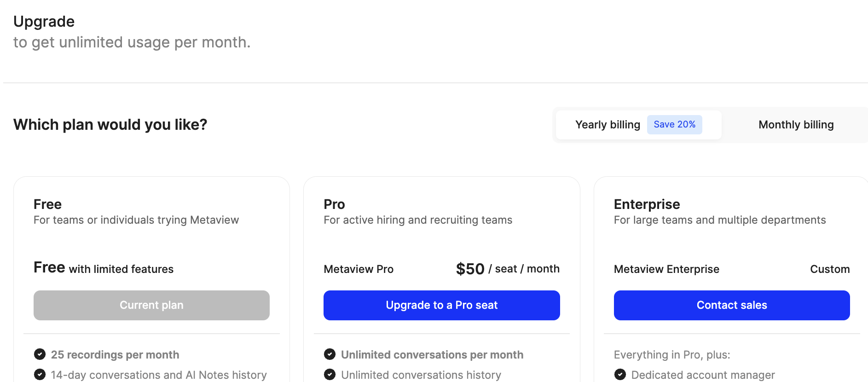The width and height of the screenshot is (868, 382).
Task: Click the checkmark beside 'Dedicated account manager'
Action: click(620, 374)
